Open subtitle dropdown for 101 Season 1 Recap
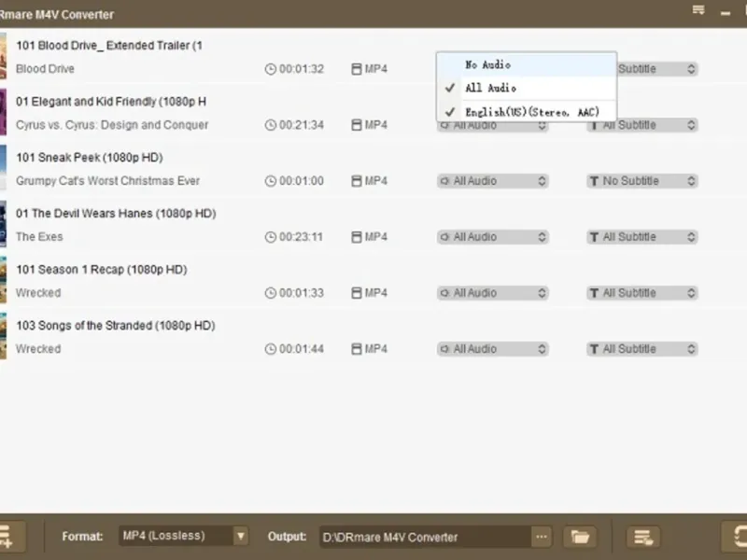Screen dimensions: 747x560 click(x=642, y=293)
